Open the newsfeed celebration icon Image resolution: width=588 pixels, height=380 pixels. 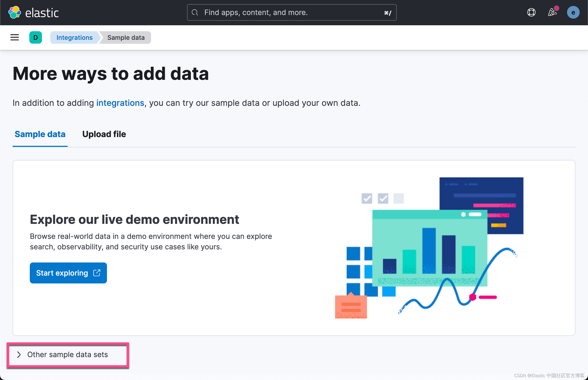coord(552,12)
